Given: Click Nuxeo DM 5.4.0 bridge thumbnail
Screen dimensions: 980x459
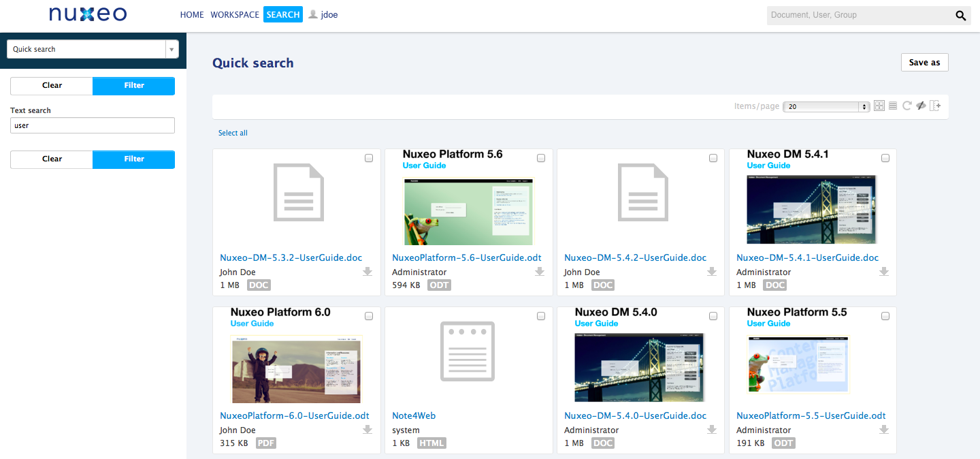Looking at the screenshot, I should pos(640,355).
